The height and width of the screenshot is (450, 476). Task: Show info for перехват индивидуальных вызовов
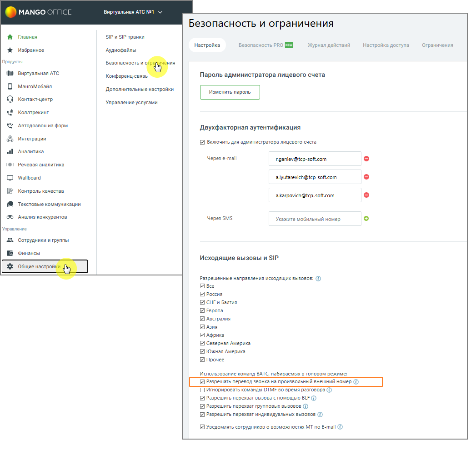coord(320,415)
